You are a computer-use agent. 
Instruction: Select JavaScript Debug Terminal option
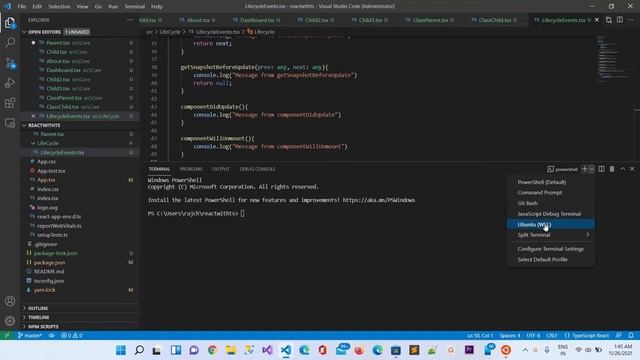(551, 214)
